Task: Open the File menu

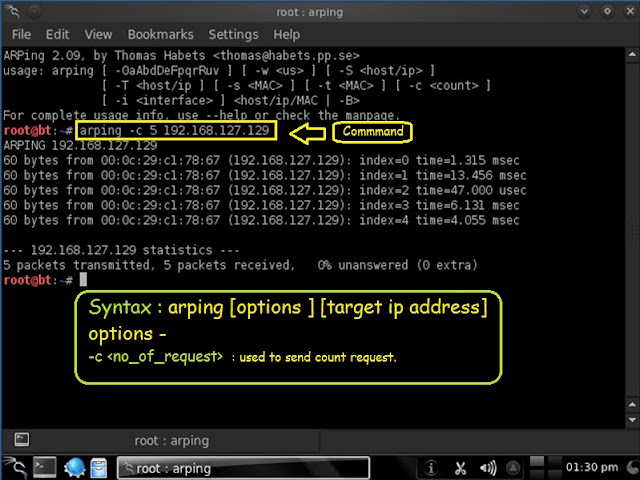Action: click(21, 34)
